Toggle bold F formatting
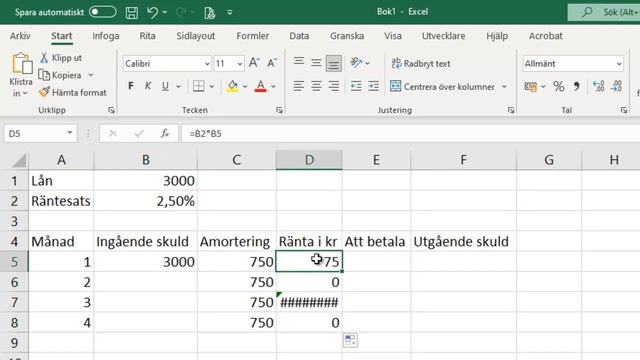This screenshot has width=640, height=360. tap(131, 86)
